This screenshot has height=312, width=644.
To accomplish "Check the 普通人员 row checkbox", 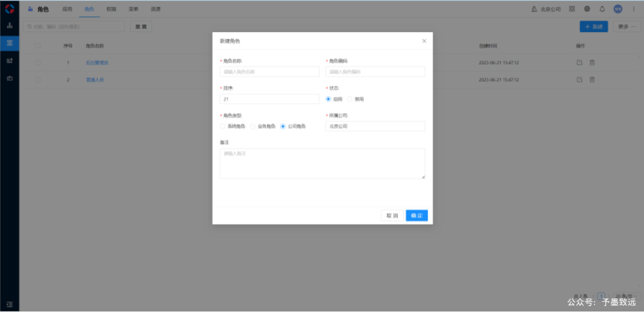I will [x=38, y=80].
